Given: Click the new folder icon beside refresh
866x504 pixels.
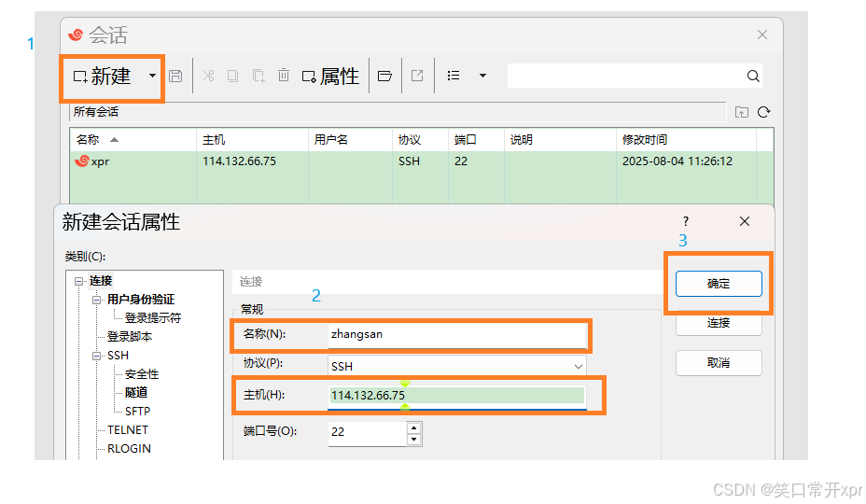Looking at the screenshot, I should click(x=741, y=112).
